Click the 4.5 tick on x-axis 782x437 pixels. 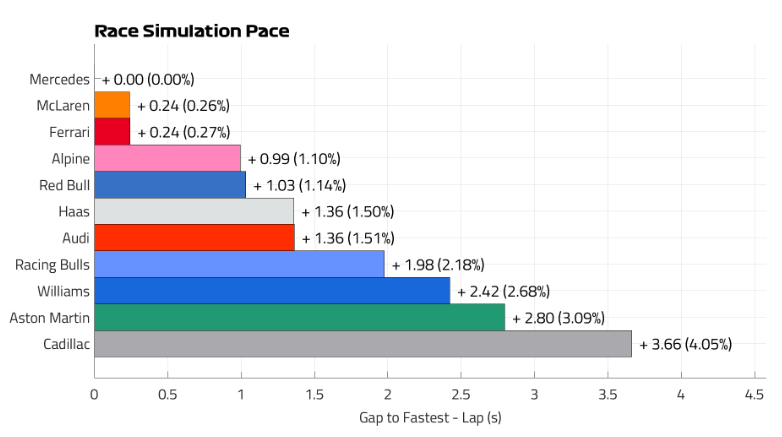(754, 395)
